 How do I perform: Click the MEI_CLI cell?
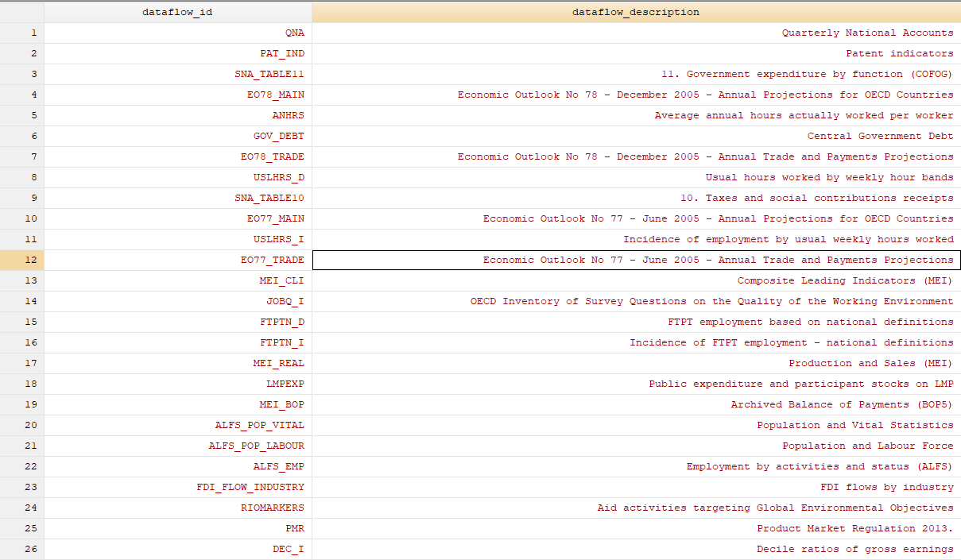(x=177, y=280)
